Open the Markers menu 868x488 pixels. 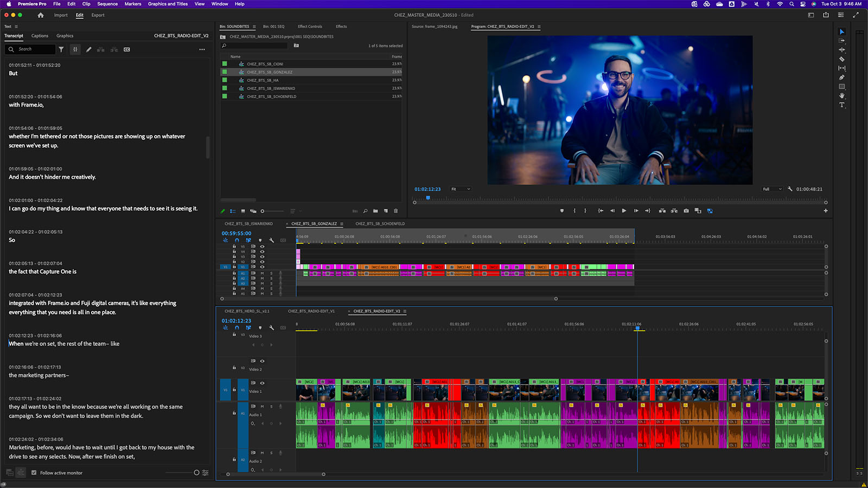133,4
